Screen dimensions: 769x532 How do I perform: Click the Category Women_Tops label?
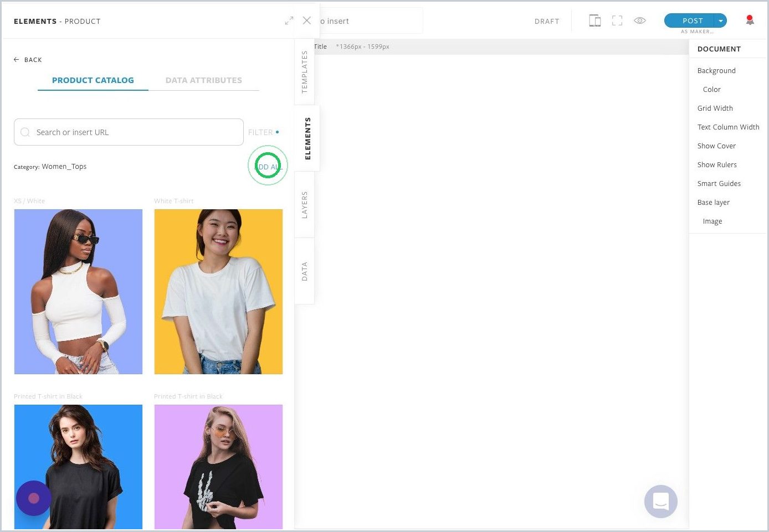pyautogui.click(x=50, y=167)
